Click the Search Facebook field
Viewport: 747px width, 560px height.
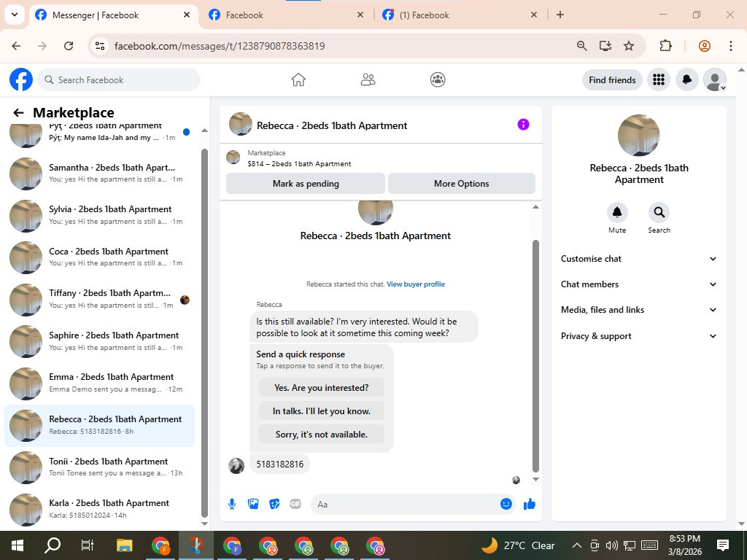(x=119, y=79)
